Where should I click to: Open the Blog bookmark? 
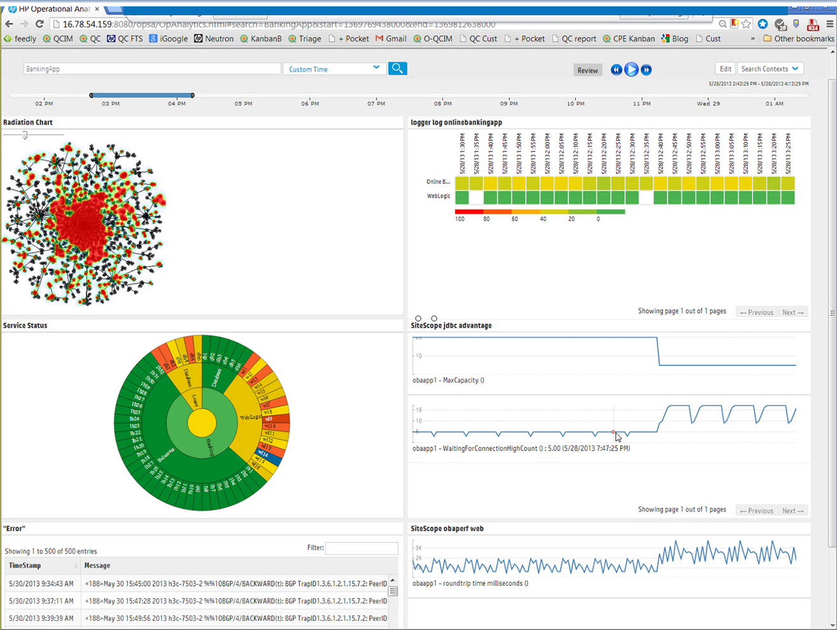pos(675,39)
